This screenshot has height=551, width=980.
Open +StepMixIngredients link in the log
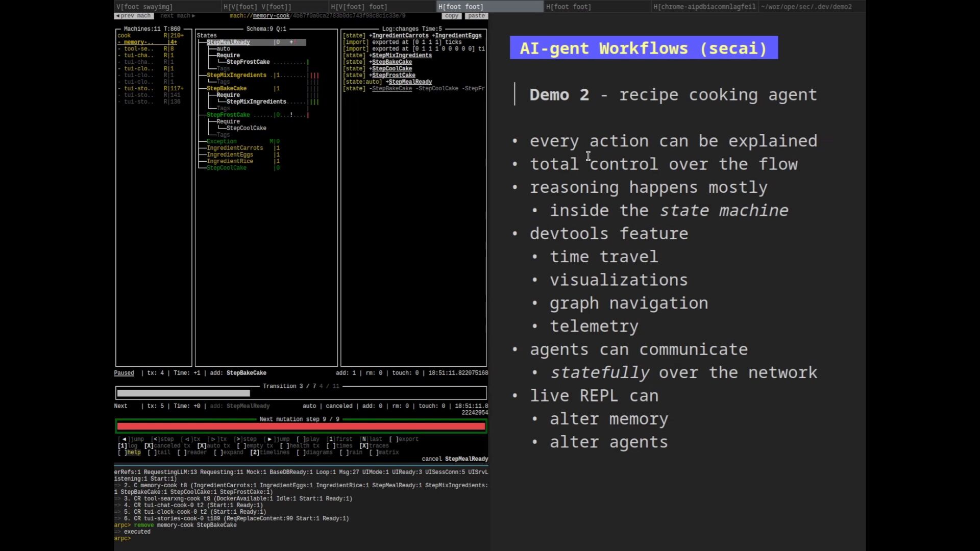click(402, 56)
